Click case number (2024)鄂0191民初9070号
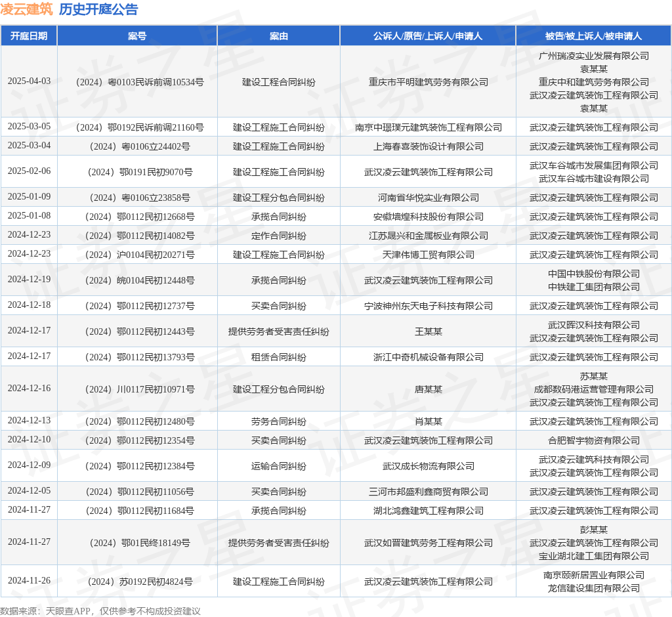The width and height of the screenshot is (672, 617). click(137, 172)
